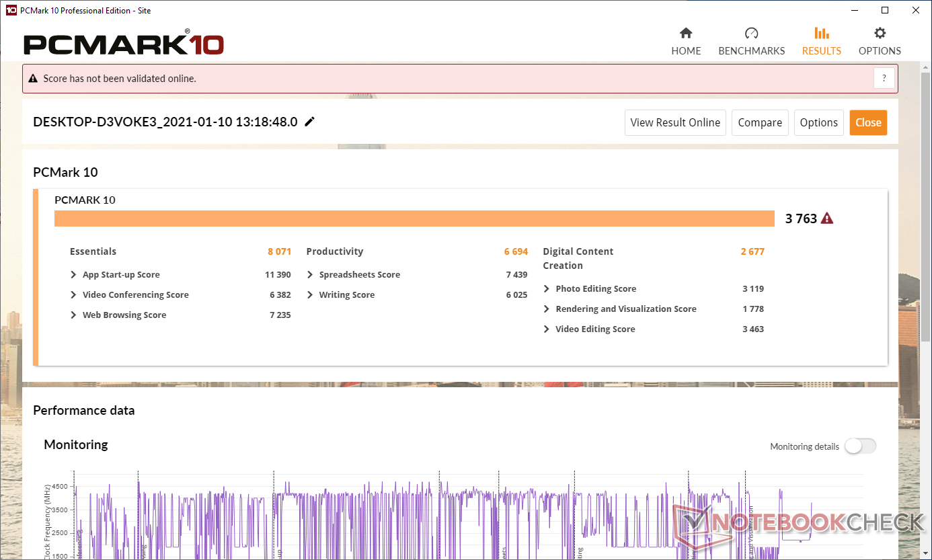932x560 pixels.
Task: Expand Video Conferencing Score details
Action: (73, 295)
